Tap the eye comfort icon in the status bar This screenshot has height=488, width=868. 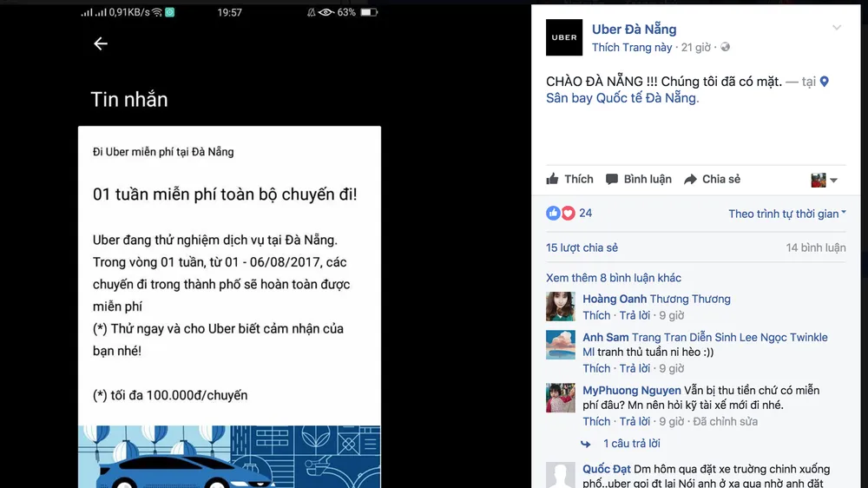(x=326, y=12)
